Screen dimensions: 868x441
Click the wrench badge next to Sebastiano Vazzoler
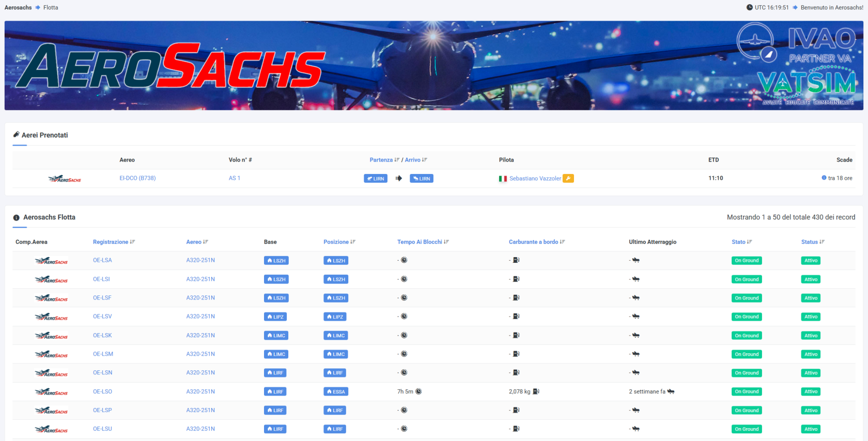click(x=568, y=179)
